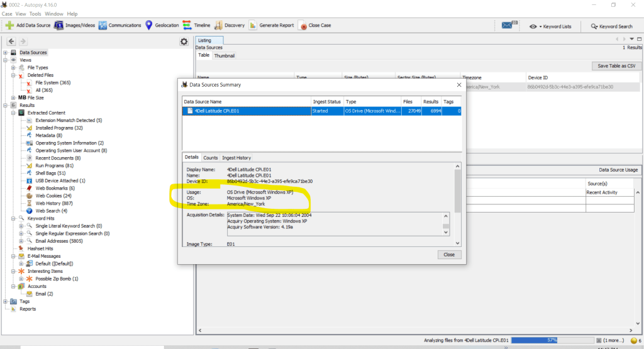Launch the Discovery tool
644x349 pixels.
pos(218,26)
